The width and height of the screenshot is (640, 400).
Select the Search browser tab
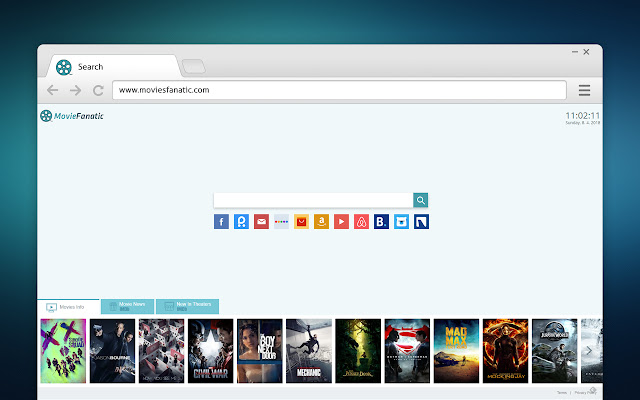[x=113, y=67]
